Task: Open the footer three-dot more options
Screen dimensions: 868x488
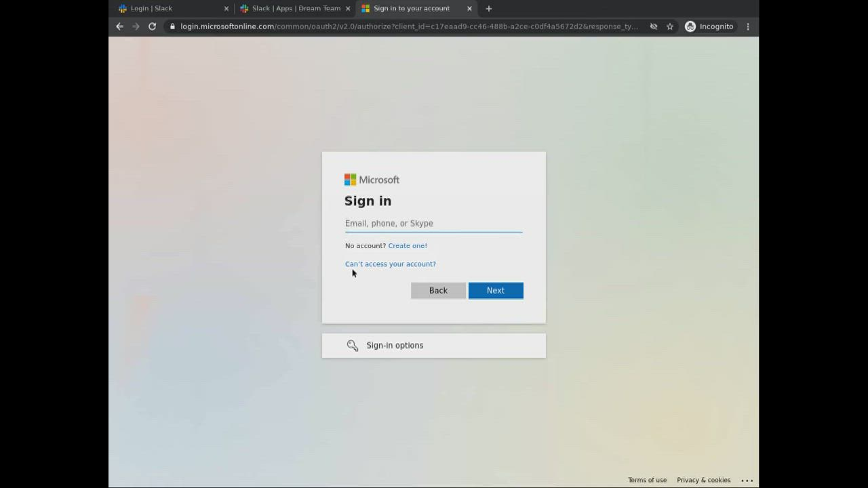Action: pos(747,480)
